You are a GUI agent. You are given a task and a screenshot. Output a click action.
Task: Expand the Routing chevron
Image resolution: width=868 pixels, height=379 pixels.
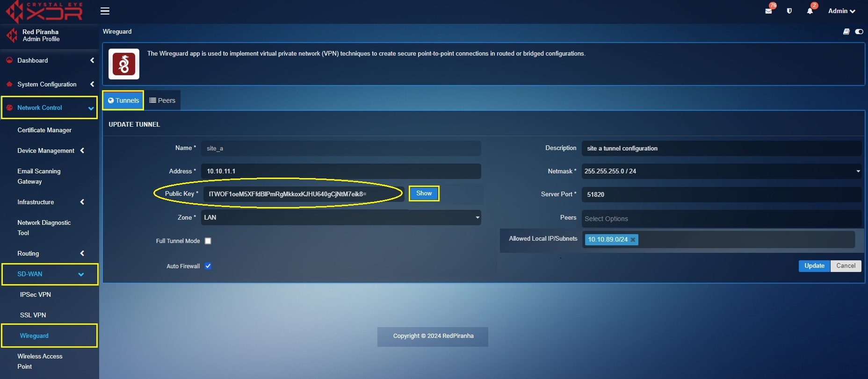point(82,253)
